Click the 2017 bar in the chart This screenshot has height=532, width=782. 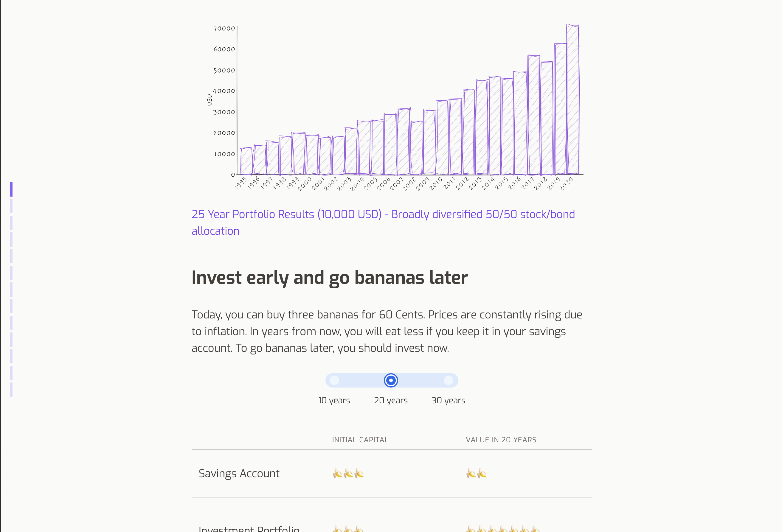[533, 115]
